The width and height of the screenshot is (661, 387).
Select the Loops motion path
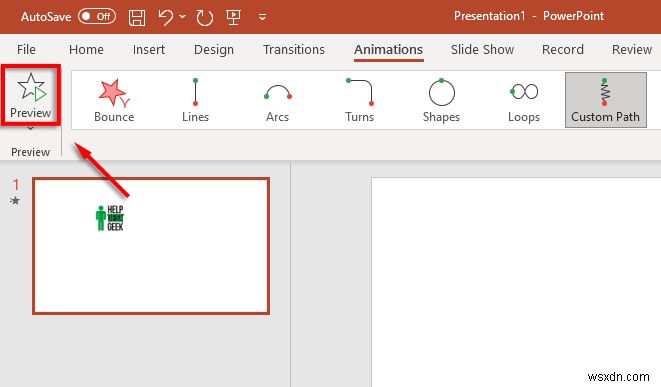[524, 100]
